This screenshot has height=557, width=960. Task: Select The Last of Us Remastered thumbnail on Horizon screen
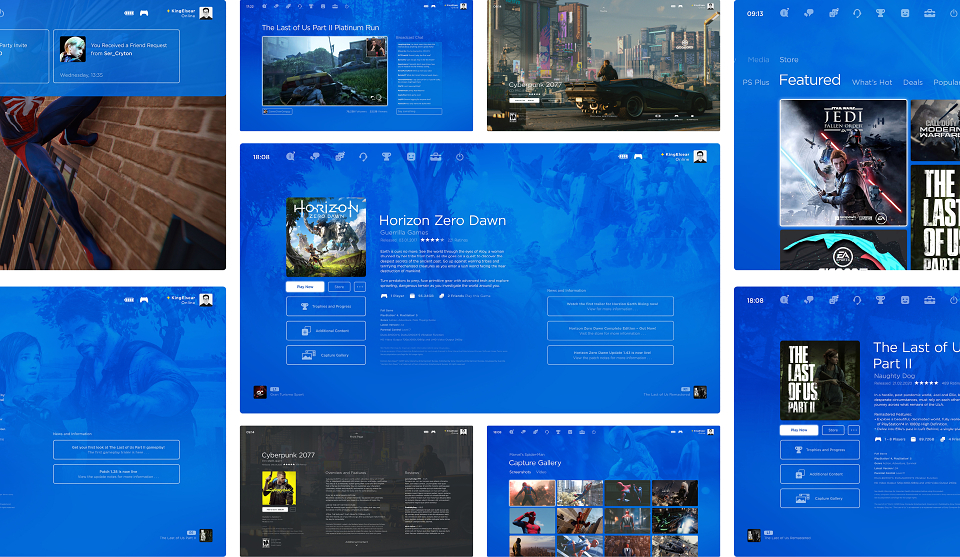pyautogui.click(x=700, y=392)
